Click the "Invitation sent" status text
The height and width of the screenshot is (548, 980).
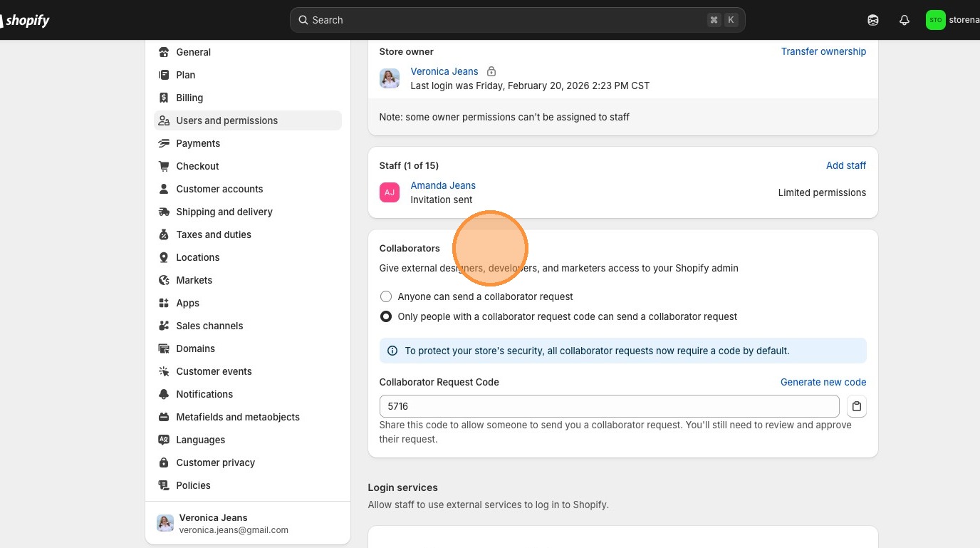pyautogui.click(x=442, y=200)
